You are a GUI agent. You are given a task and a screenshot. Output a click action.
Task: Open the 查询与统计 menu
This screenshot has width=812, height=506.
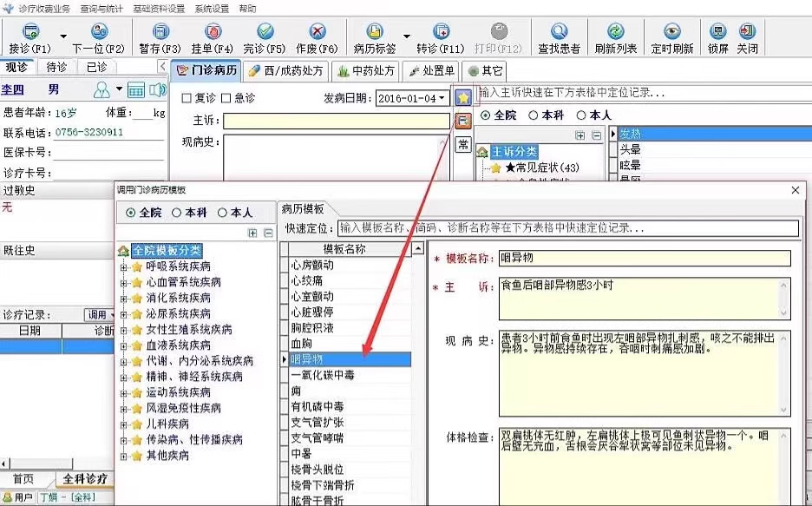pyautogui.click(x=101, y=9)
